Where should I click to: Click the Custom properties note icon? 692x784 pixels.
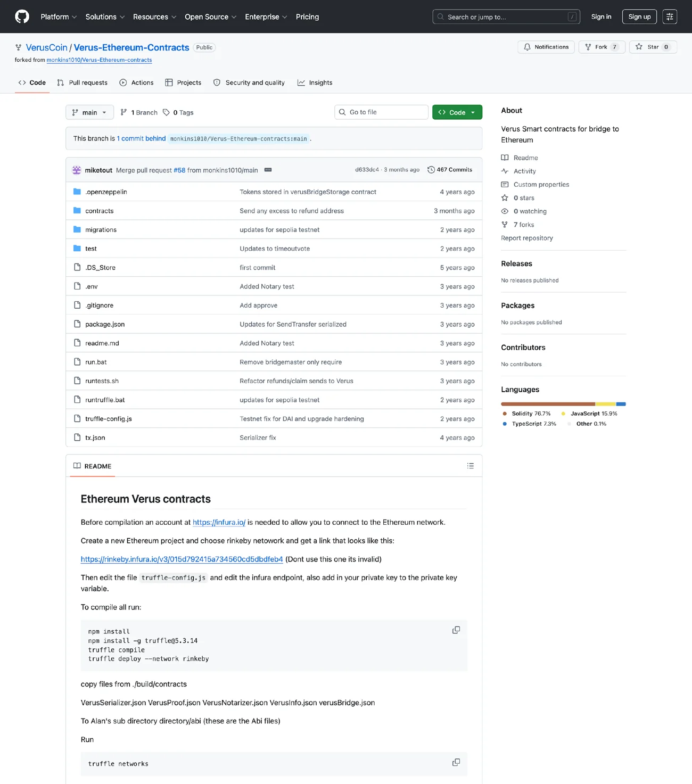click(505, 185)
